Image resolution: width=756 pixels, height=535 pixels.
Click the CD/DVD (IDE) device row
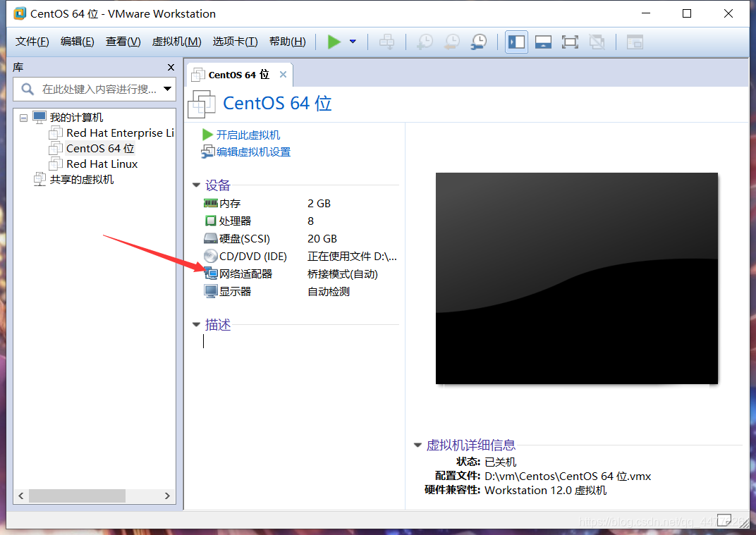point(301,257)
